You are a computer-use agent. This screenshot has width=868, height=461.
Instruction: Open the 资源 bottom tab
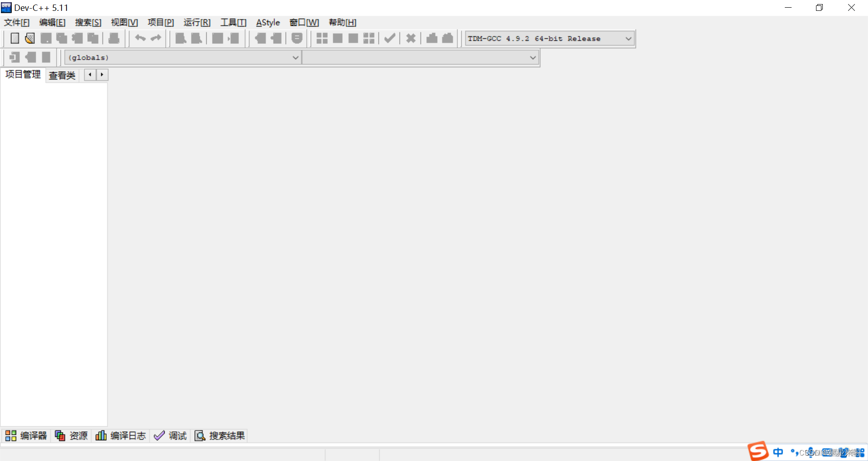(71, 436)
